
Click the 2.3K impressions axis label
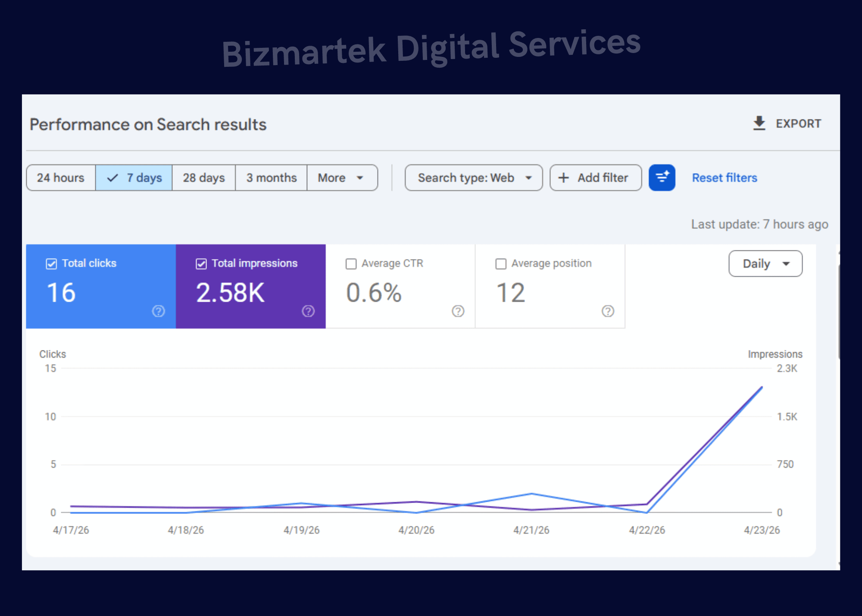tap(787, 369)
